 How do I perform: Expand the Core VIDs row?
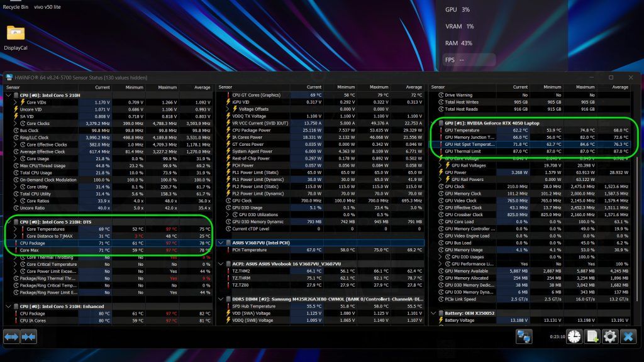coord(15,102)
